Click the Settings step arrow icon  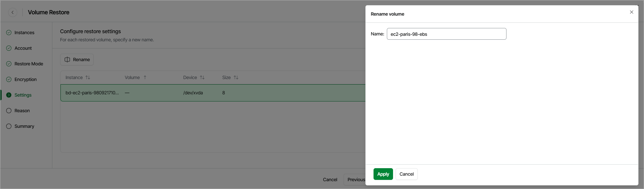click(x=9, y=95)
